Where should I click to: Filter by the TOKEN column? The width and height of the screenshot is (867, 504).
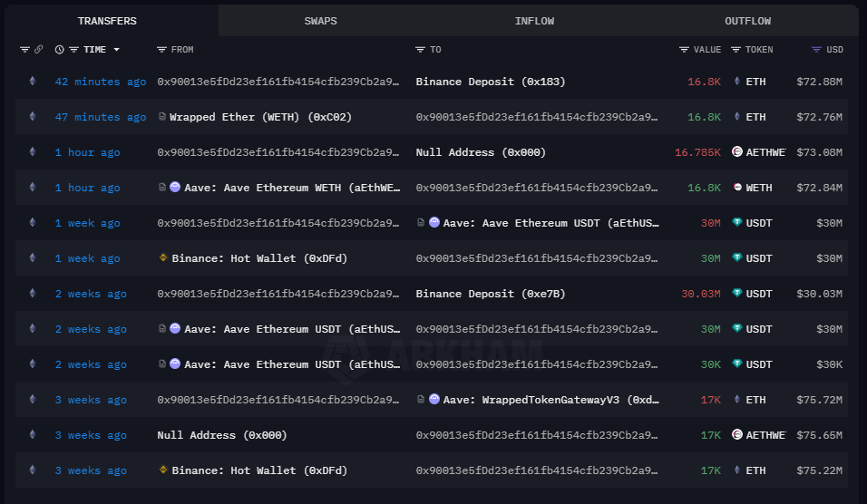(735, 50)
